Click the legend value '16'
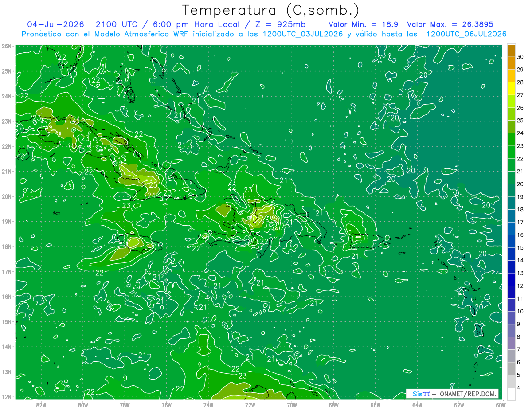The height and width of the screenshot is (411, 532). pos(520,235)
